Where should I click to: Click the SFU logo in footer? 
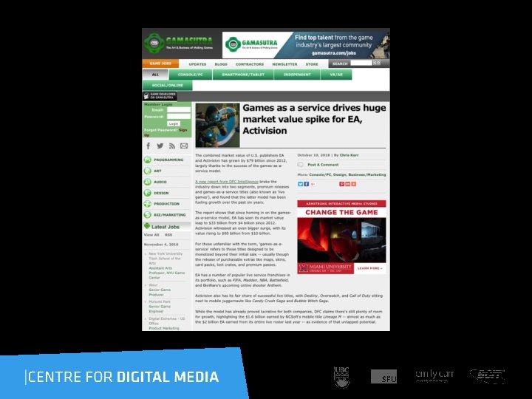click(x=383, y=377)
